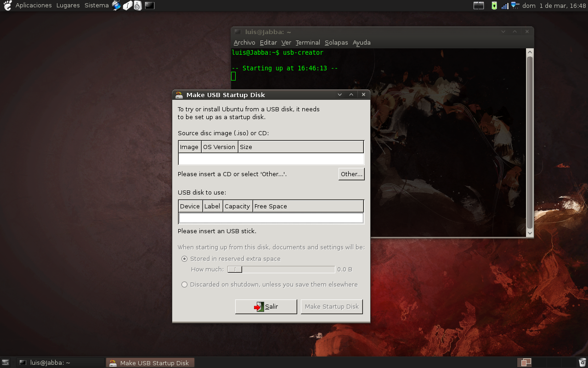Click the Make USB Startup Disk title bar icon
Image resolution: width=588 pixels, height=368 pixels.
(x=179, y=95)
